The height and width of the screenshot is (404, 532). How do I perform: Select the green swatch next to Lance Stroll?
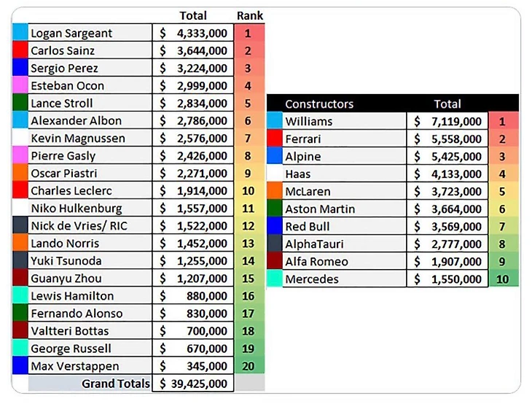[x=20, y=103]
